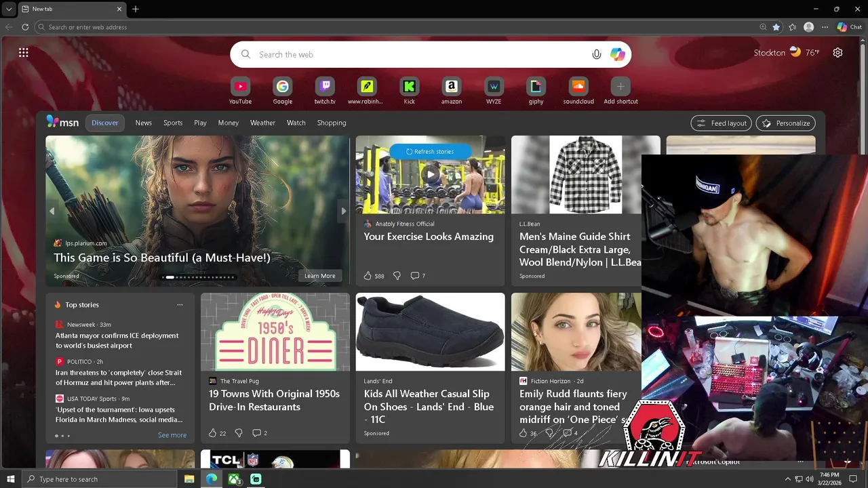This screenshot has width=868, height=488.
Task: Open the Kids All Weather Slip On Shoes ad
Action: (x=430, y=367)
